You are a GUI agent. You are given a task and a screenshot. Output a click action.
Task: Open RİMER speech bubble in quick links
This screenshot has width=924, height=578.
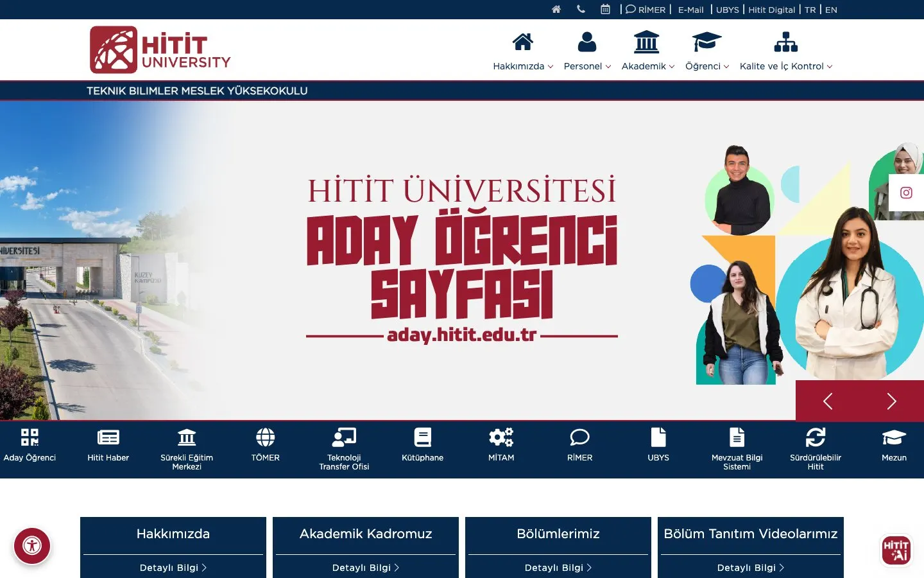pos(580,437)
